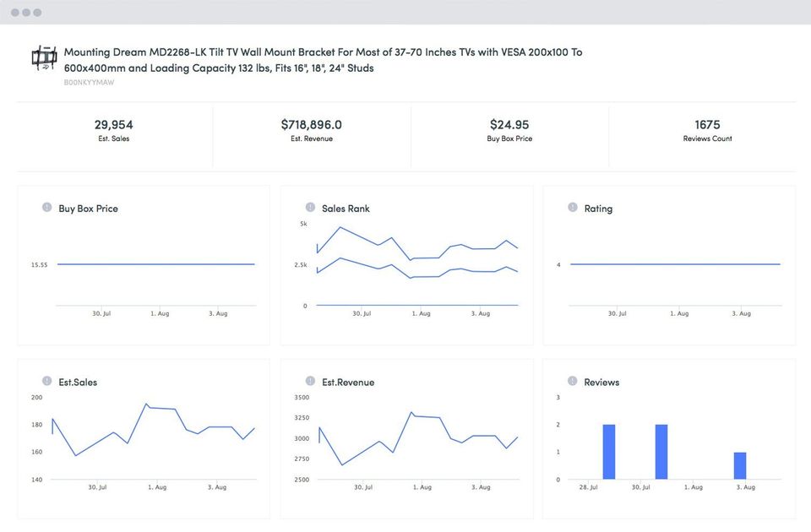Click the Reviews chart info icon
The height and width of the screenshot is (532, 811).
pyautogui.click(x=573, y=382)
